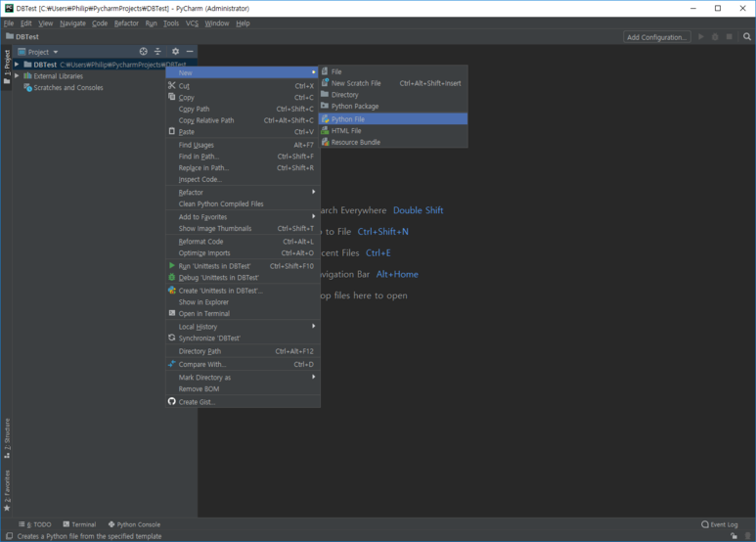Open the File menu
This screenshot has height=542, width=756.
pyautogui.click(x=9, y=23)
